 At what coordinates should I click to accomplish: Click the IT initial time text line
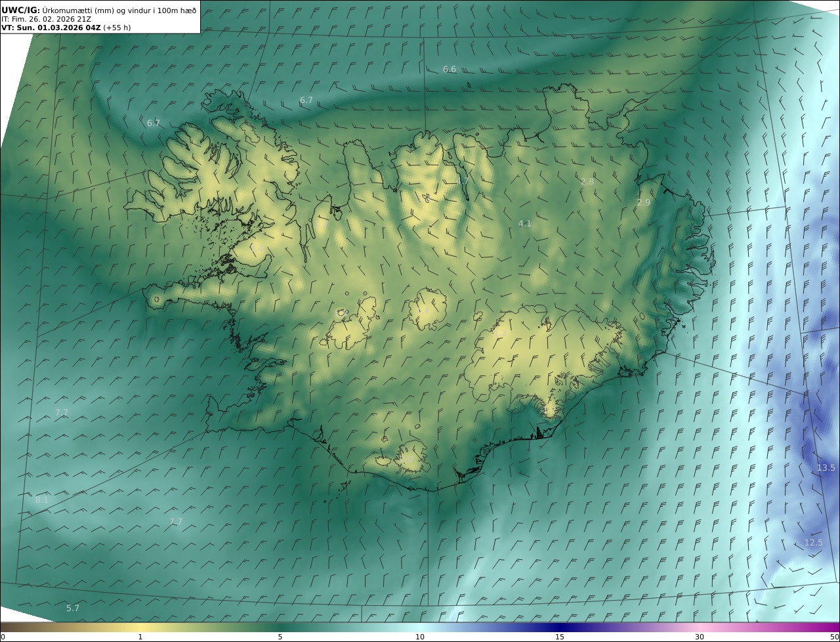coord(46,19)
